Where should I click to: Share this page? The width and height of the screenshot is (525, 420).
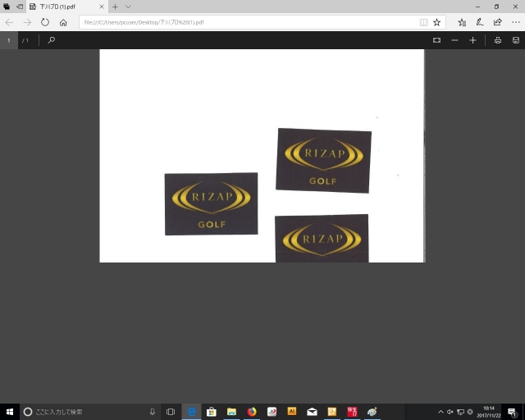498,22
